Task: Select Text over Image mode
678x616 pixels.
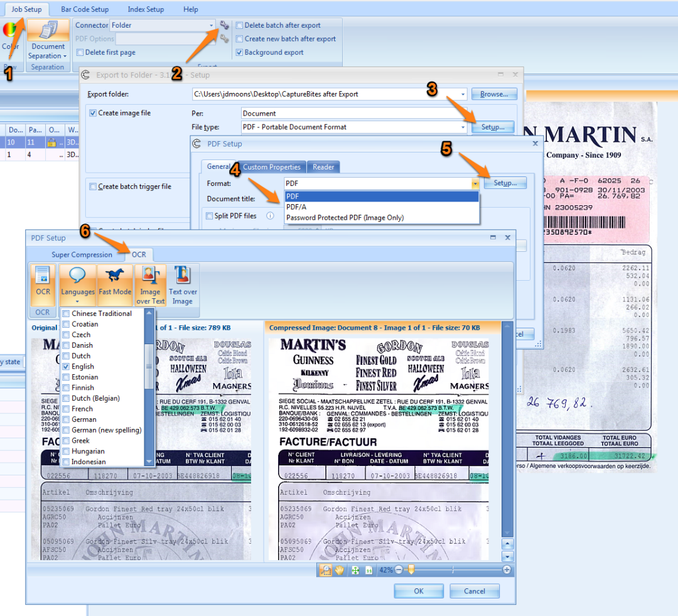Action: point(183,284)
